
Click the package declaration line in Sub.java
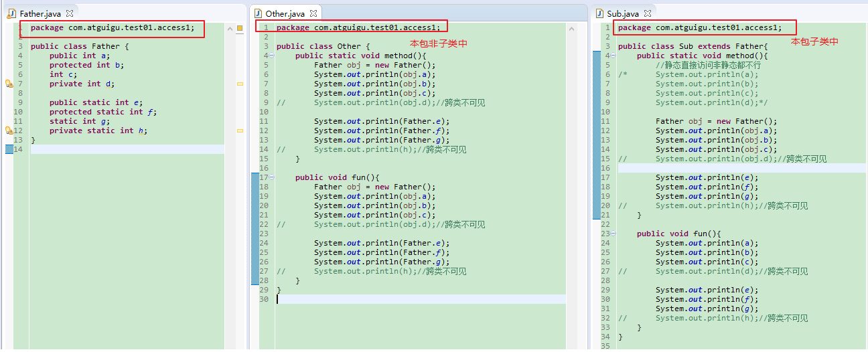[700, 27]
